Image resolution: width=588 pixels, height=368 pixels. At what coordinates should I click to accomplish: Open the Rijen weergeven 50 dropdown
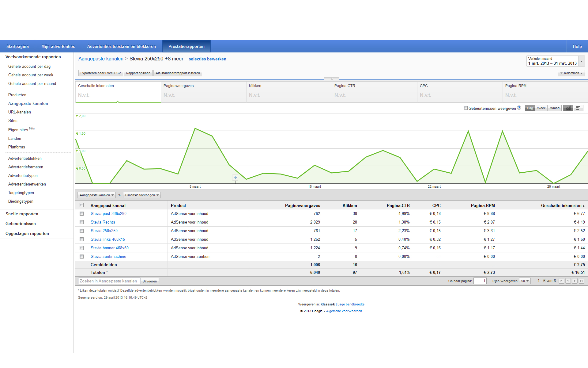tap(525, 281)
